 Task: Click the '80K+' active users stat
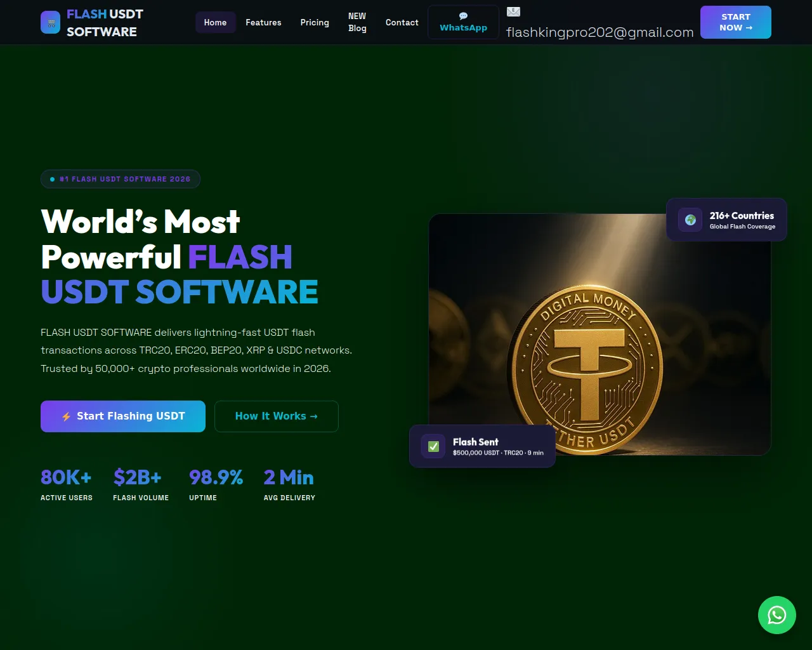click(x=66, y=477)
